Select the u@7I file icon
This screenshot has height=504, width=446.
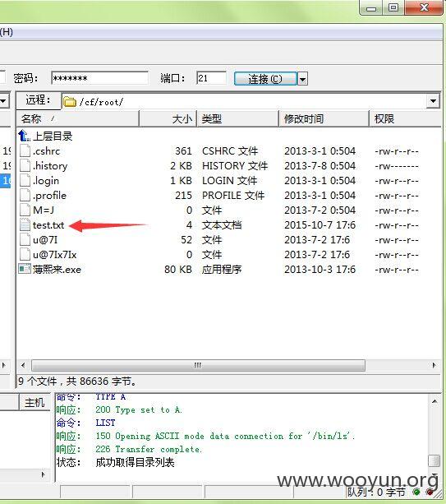[25, 240]
